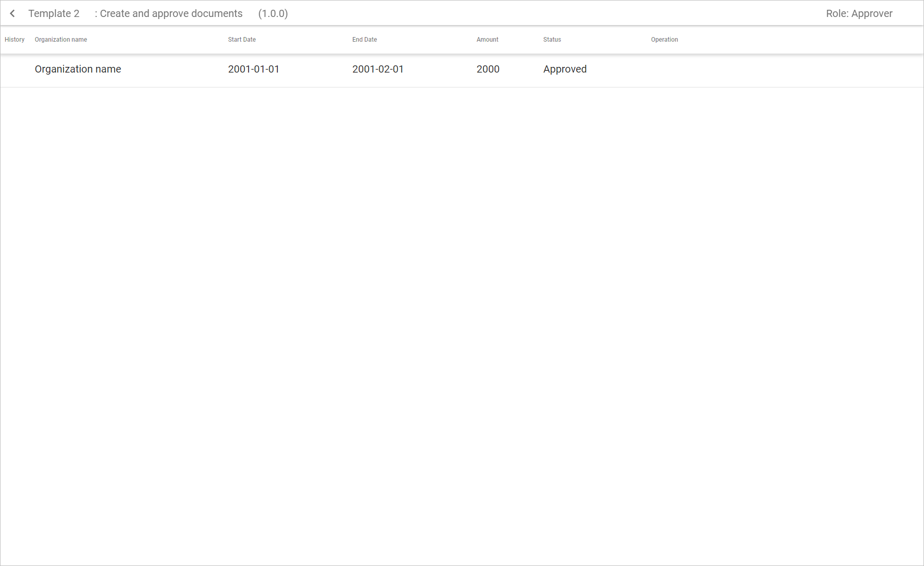Click the version number (1.0.0)
924x566 pixels.
click(273, 13)
